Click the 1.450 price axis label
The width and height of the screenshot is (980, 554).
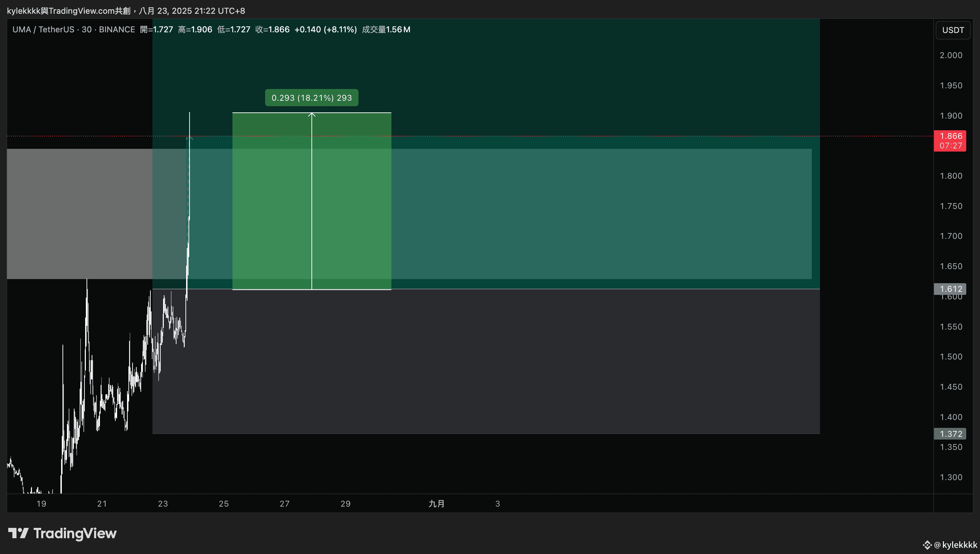pyautogui.click(x=951, y=387)
